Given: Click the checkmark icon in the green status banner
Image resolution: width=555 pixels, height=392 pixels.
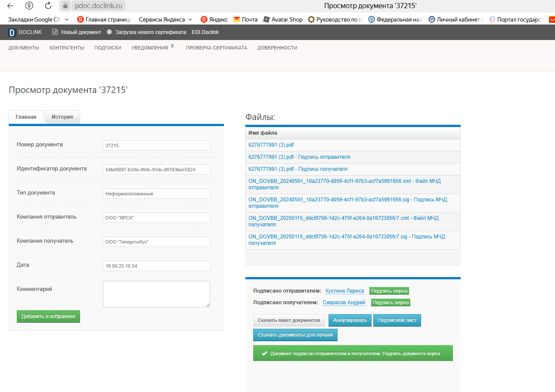Looking at the screenshot, I should pyautogui.click(x=264, y=353).
